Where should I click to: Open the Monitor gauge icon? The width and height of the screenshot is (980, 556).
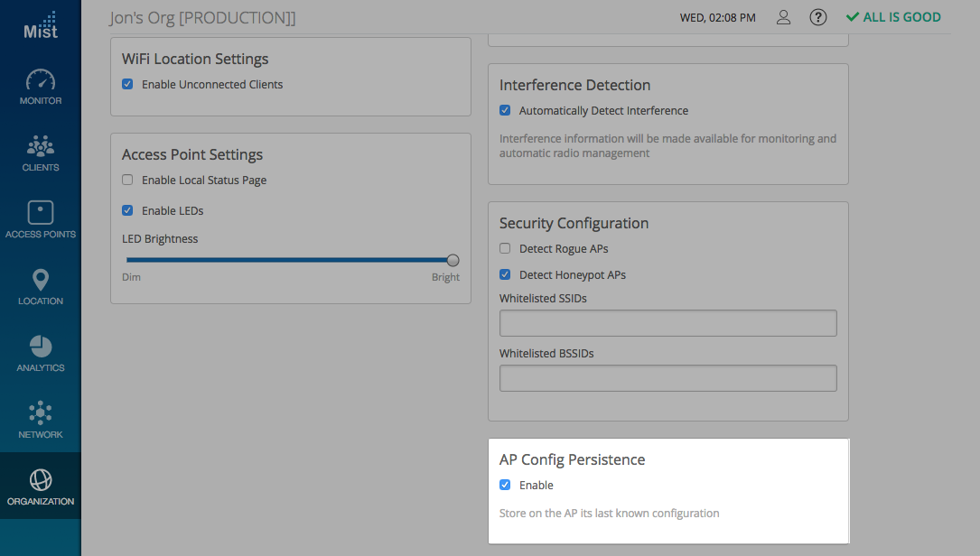pos(40,80)
